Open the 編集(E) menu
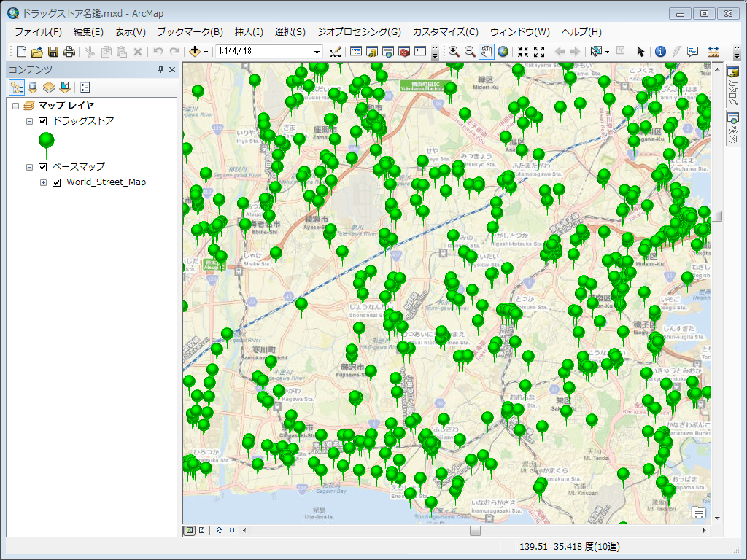Viewport: 747px width, 560px height. tap(88, 32)
